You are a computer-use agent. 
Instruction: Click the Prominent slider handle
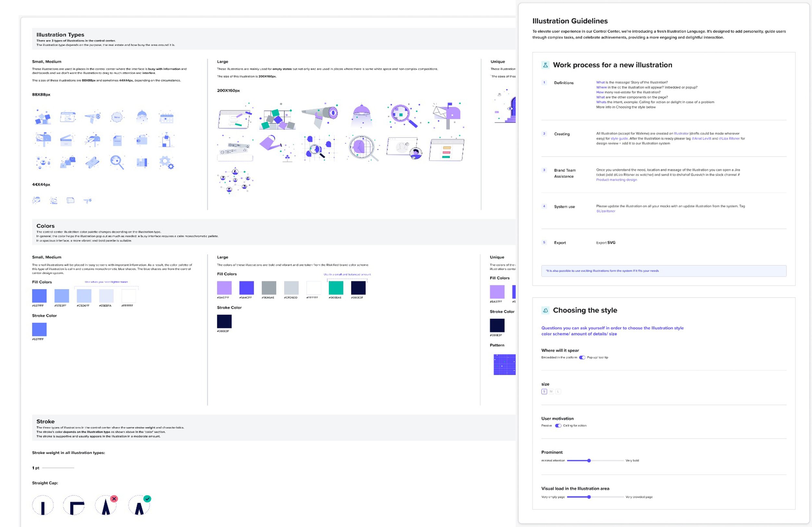point(589,460)
